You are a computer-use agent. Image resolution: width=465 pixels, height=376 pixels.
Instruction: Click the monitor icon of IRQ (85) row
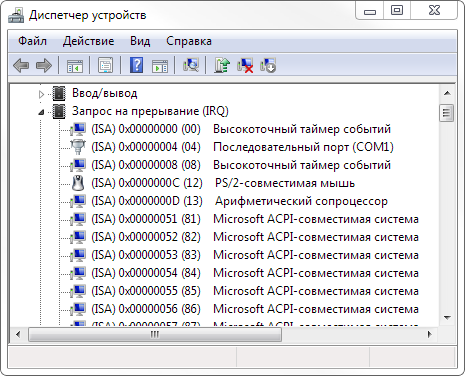click(x=78, y=291)
